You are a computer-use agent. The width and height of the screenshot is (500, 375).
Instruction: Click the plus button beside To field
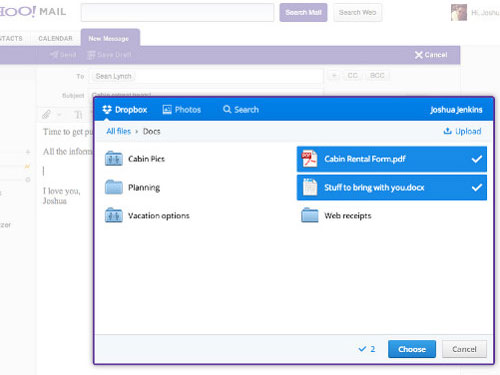(x=333, y=76)
